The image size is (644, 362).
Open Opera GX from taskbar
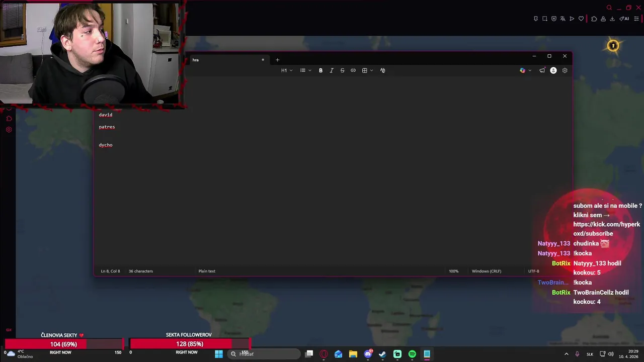click(324, 354)
